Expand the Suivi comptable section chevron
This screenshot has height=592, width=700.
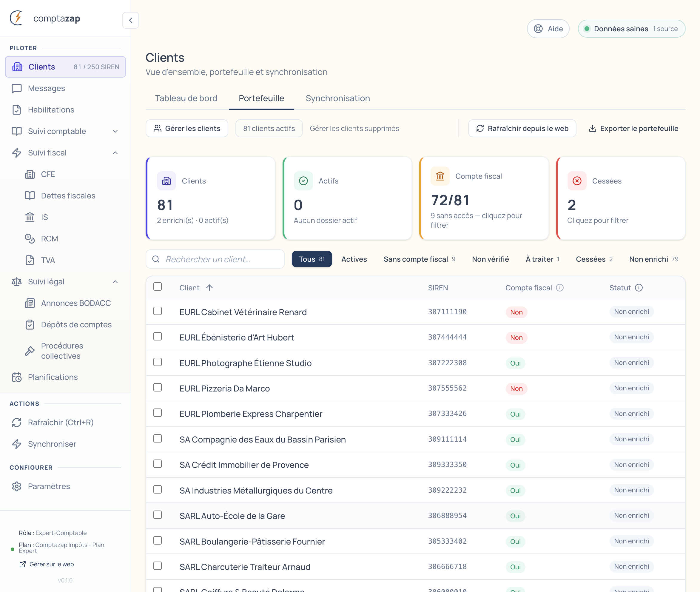[x=115, y=131]
